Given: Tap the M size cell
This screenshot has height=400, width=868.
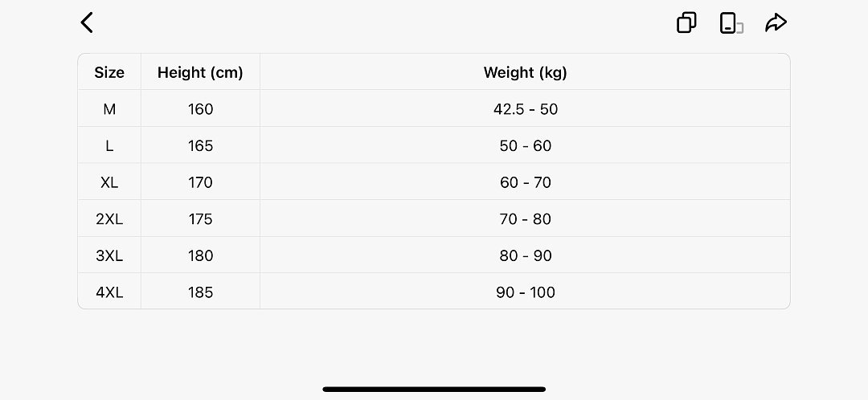Looking at the screenshot, I should [x=109, y=109].
